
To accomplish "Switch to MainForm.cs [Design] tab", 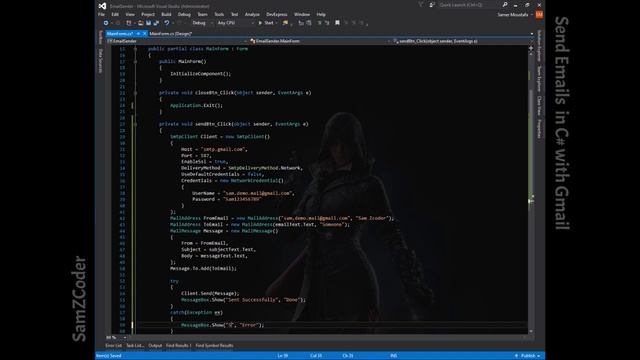I will tap(171, 33).
